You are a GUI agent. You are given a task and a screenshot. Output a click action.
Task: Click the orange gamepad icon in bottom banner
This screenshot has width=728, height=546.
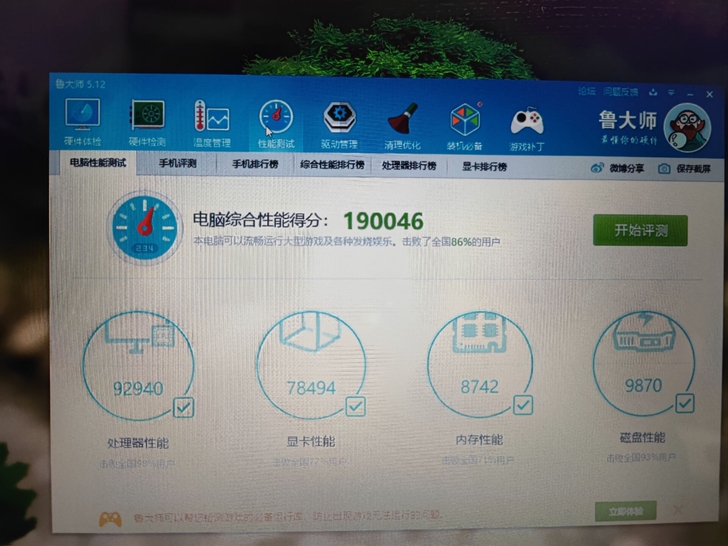tap(110, 519)
